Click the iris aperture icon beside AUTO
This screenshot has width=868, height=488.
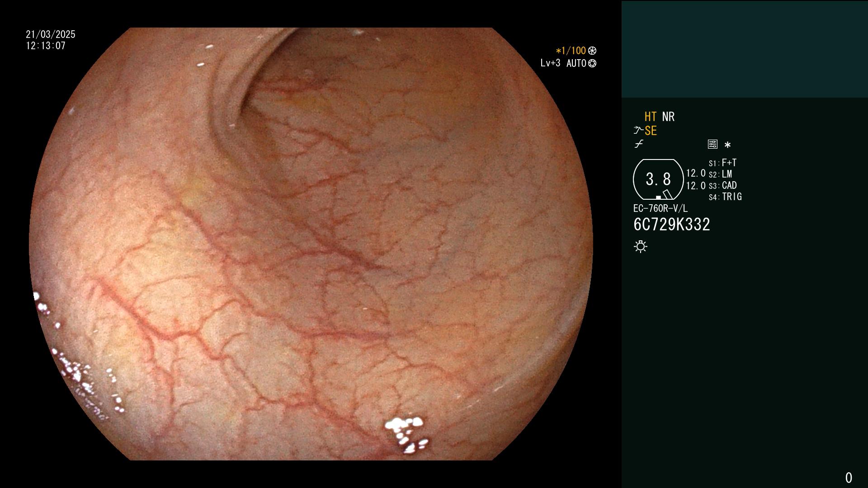tap(592, 64)
